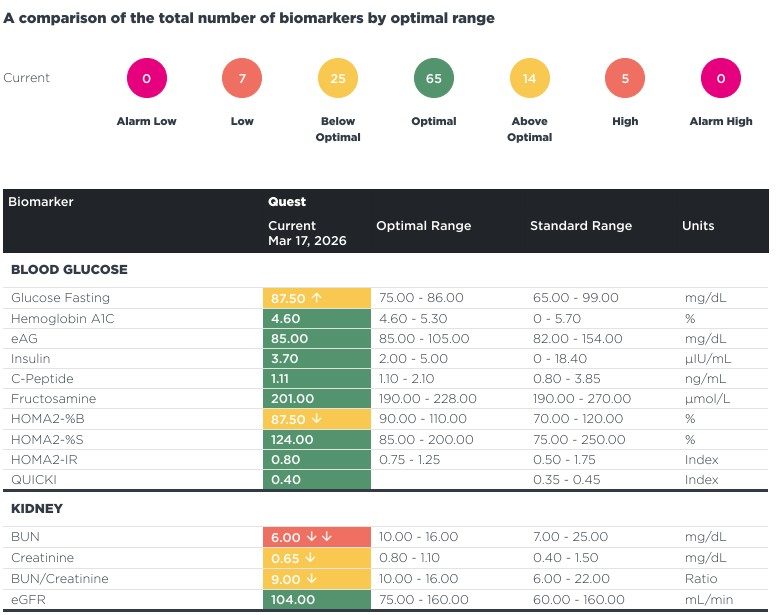The image size is (781, 615).
Task: Select the Glucose Fasting value cell 87.50
Action: pyautogui.click(x=317, y=298)
